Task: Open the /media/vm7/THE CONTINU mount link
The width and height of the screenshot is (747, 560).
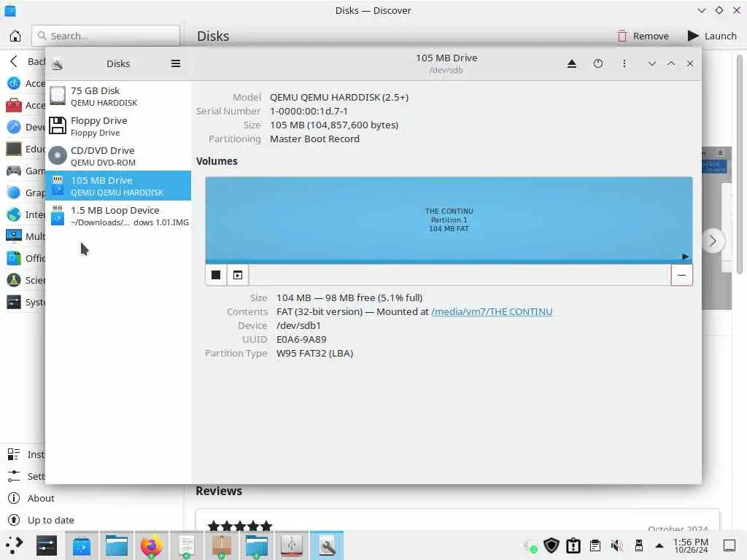Action: (492, 312)
